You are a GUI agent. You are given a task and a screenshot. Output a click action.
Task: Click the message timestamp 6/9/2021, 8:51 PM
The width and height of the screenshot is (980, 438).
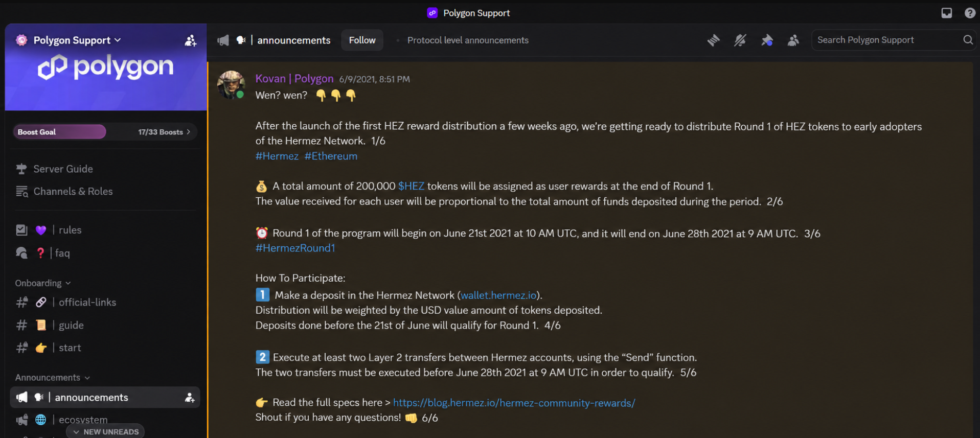[374, 79]
